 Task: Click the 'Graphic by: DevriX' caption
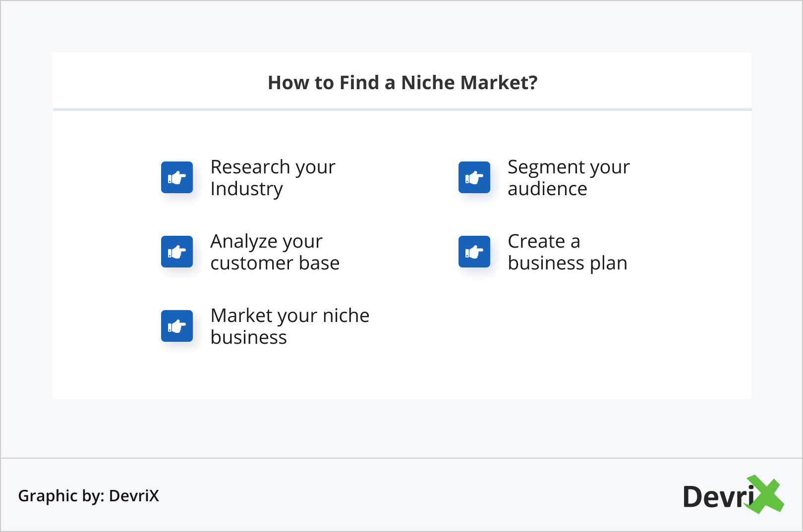(89, 496)
